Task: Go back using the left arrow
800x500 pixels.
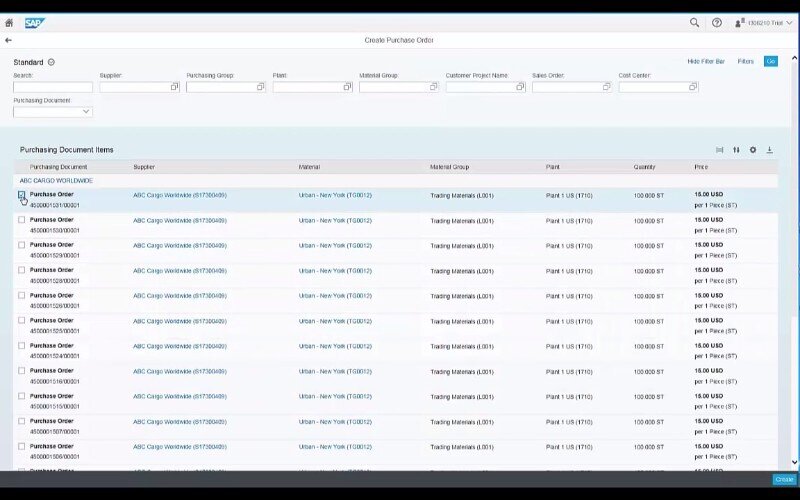Action: click(9, 40)
